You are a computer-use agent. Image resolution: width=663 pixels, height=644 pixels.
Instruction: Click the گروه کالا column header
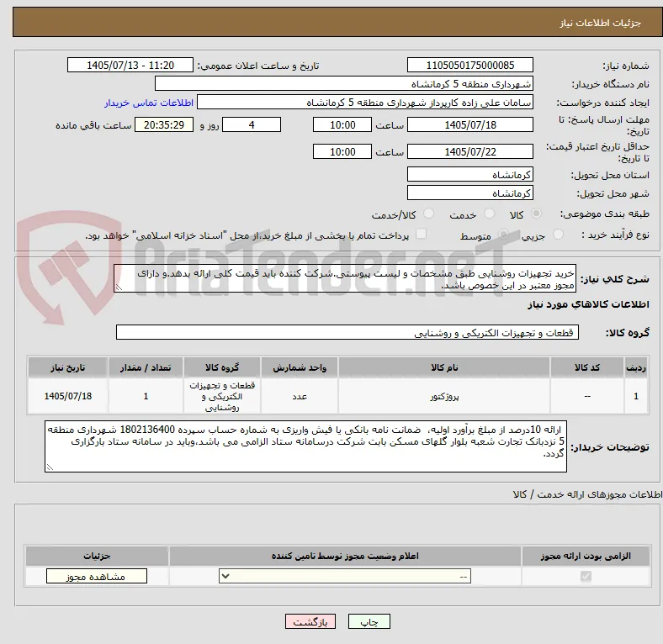tap(222, 367)
